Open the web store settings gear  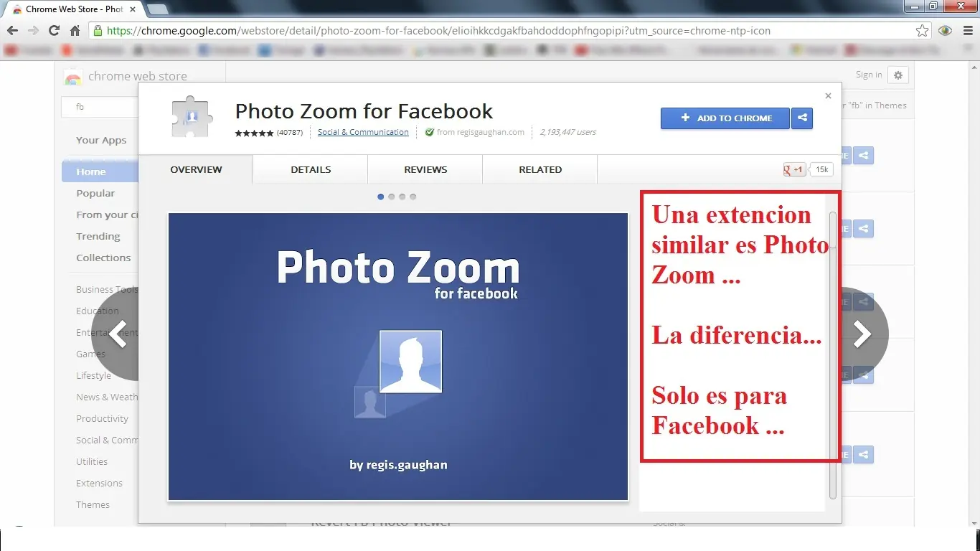click(897, 75)
